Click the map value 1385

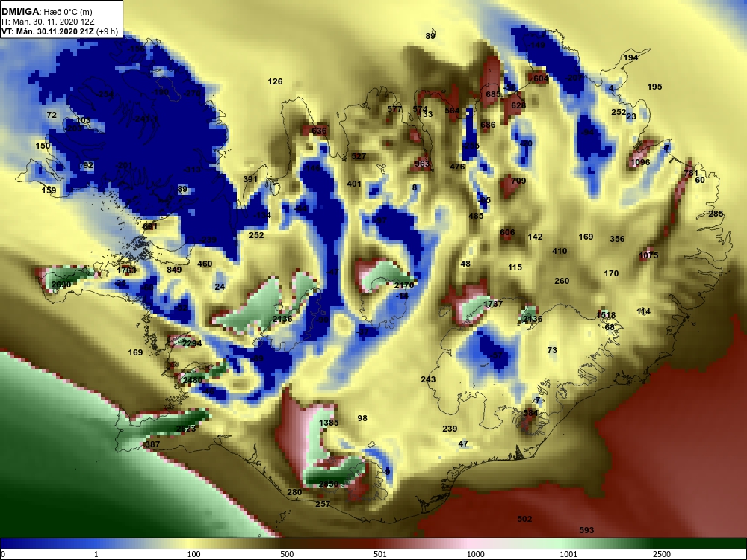point(329,423)
